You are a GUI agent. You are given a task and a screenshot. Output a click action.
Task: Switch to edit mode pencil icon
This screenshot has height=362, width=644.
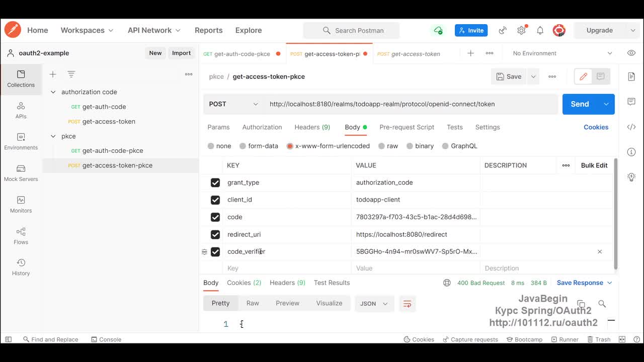583,76
